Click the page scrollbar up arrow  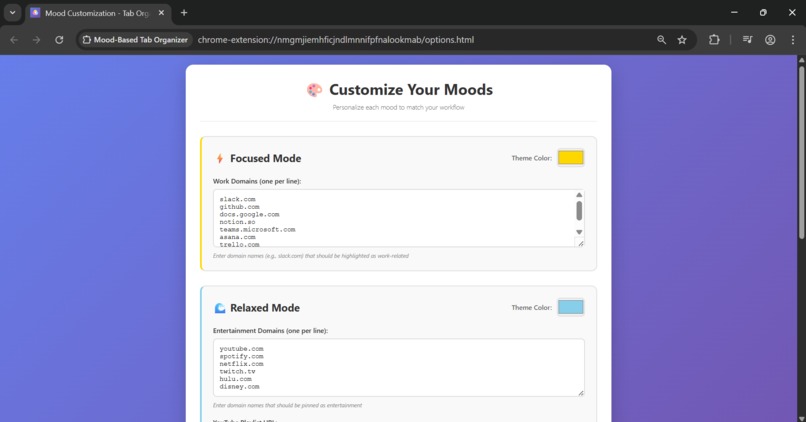[x=801, y=60]
